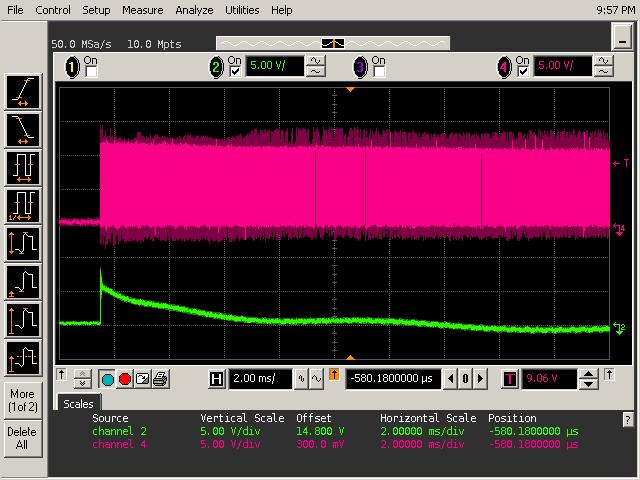Image resolution: width=640 pixels, height=480 pixels.
Task: Select the peak-to-peak voltage measurement icon
Action: coord(23,244)
